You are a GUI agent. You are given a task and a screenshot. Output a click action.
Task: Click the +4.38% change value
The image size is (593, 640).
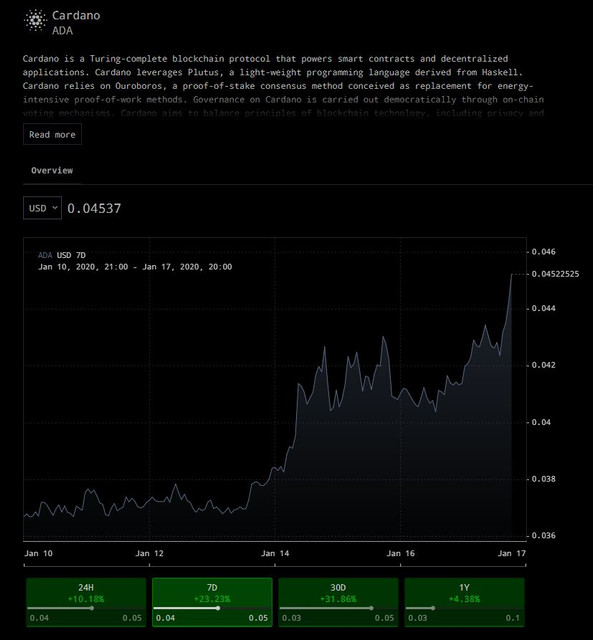[x=464, y=599]
